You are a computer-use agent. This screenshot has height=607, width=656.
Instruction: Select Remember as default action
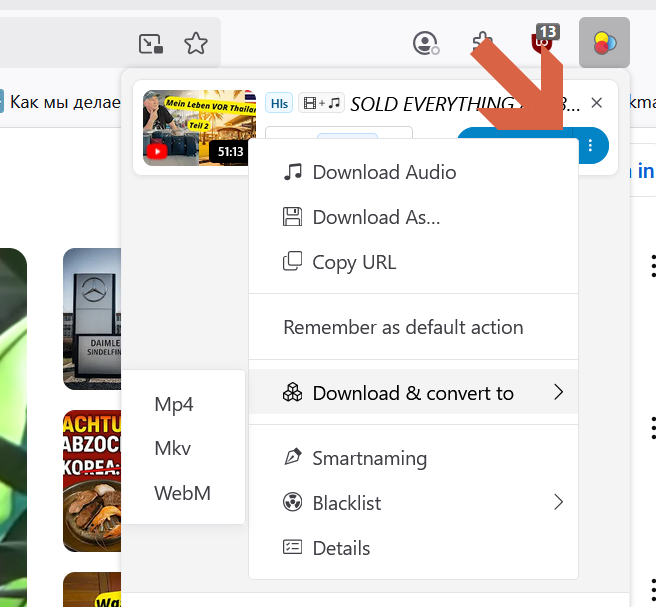(403, 327)
